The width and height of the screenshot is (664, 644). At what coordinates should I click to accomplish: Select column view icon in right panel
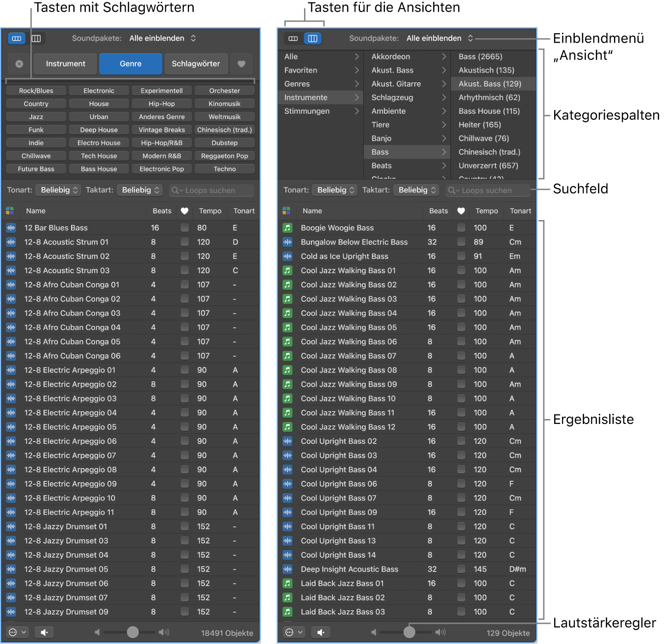pyautogui.click(x=313, y=38)
